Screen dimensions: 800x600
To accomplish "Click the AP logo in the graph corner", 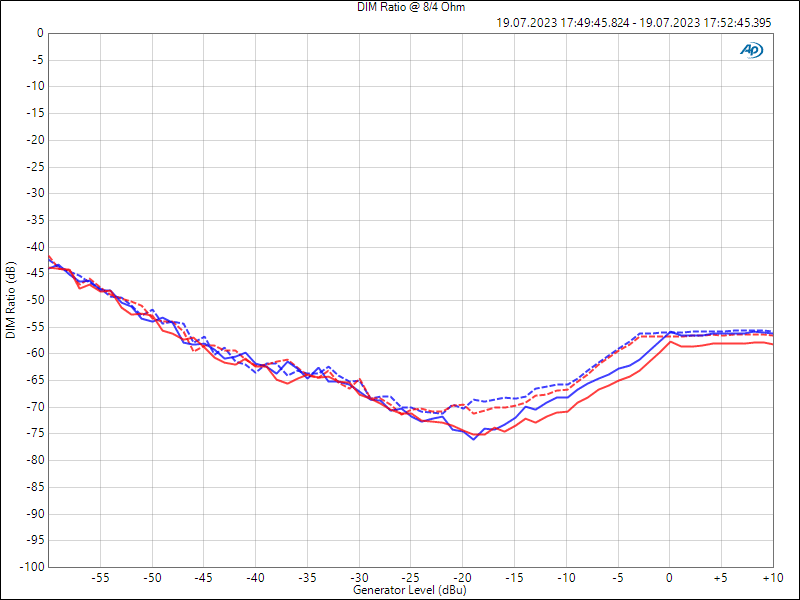I will click(752, 50).
